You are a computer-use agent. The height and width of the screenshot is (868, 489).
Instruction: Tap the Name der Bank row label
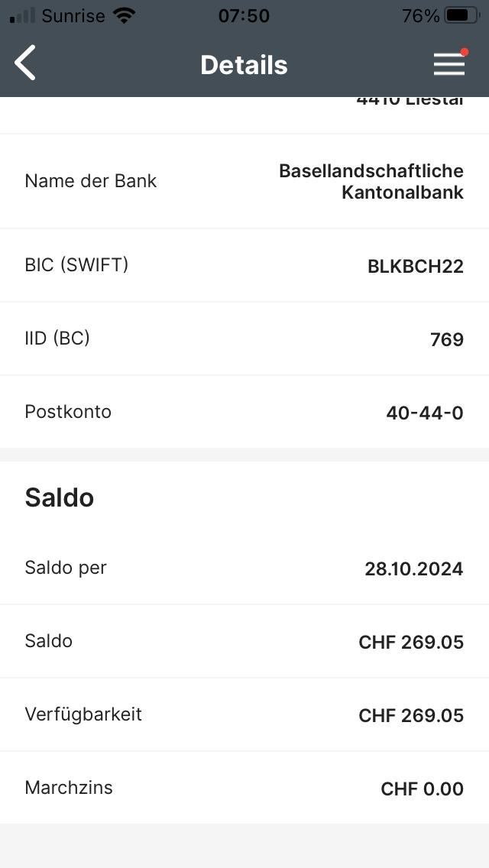(x=90, y=181)
